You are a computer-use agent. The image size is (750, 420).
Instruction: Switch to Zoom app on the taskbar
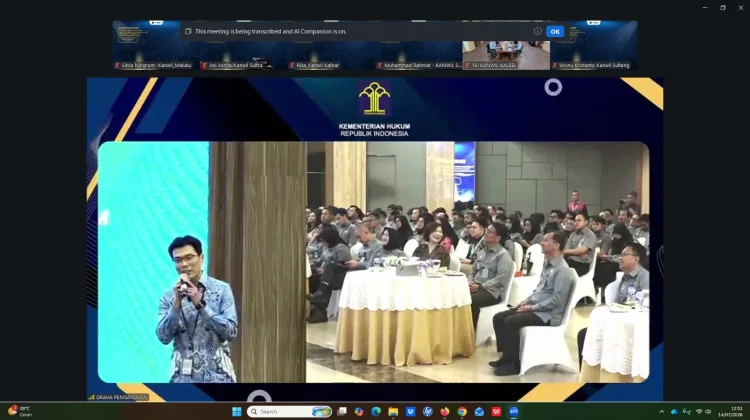click(513, 411)
